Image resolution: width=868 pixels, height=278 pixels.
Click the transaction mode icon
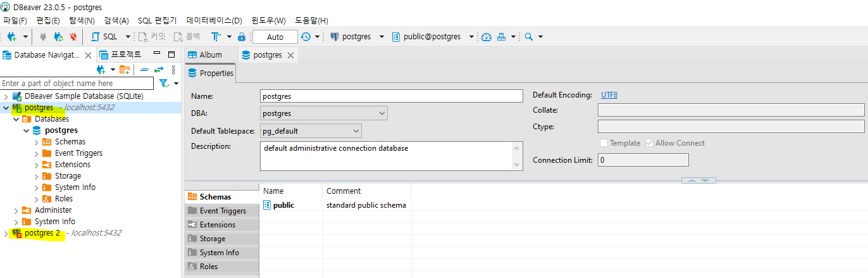(x=216, y=37)
